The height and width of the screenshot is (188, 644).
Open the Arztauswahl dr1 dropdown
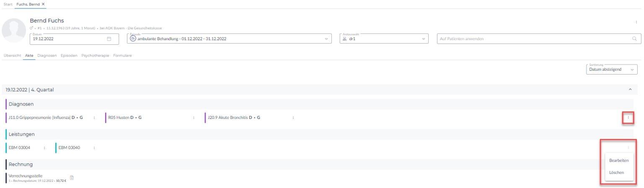point(423,39)
